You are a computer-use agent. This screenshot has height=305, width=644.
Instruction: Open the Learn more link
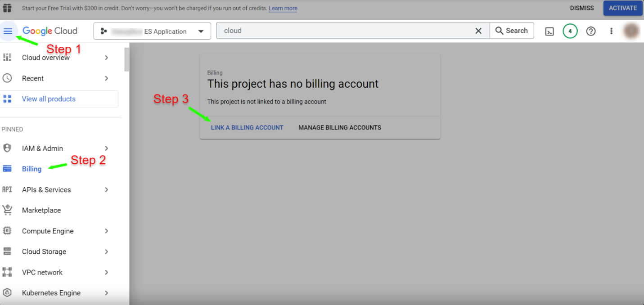(x=283, y=9)
